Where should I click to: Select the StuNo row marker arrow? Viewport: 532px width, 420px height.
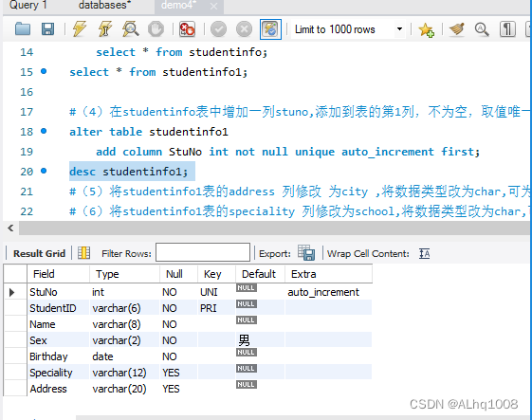coord(12,292)
